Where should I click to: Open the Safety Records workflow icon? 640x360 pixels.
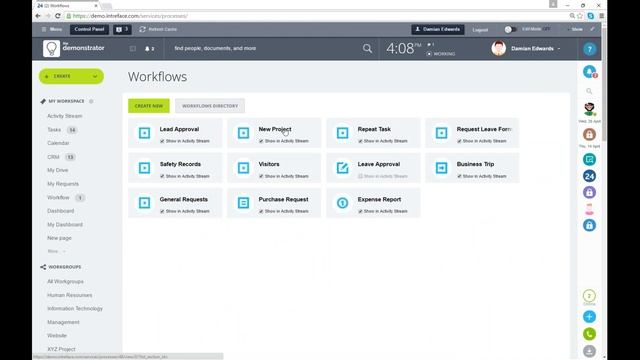click(x=144, y=168)
